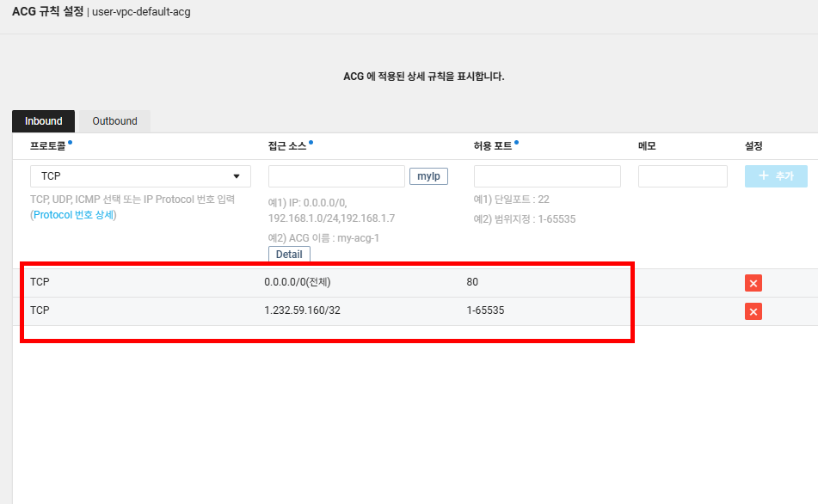The height and width of the screenshot is (504, 818).
Task: Switch to the Inbound tab
Action: tap(43, 121)
